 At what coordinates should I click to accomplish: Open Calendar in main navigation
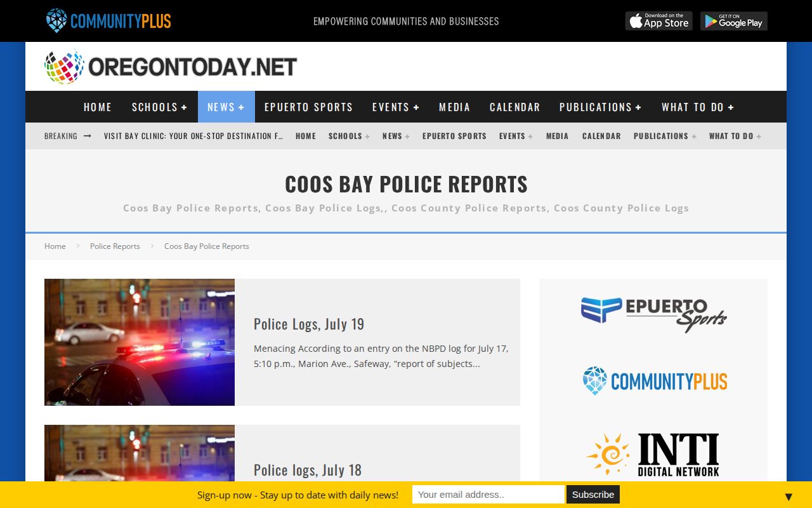click(x=515, y=107)
